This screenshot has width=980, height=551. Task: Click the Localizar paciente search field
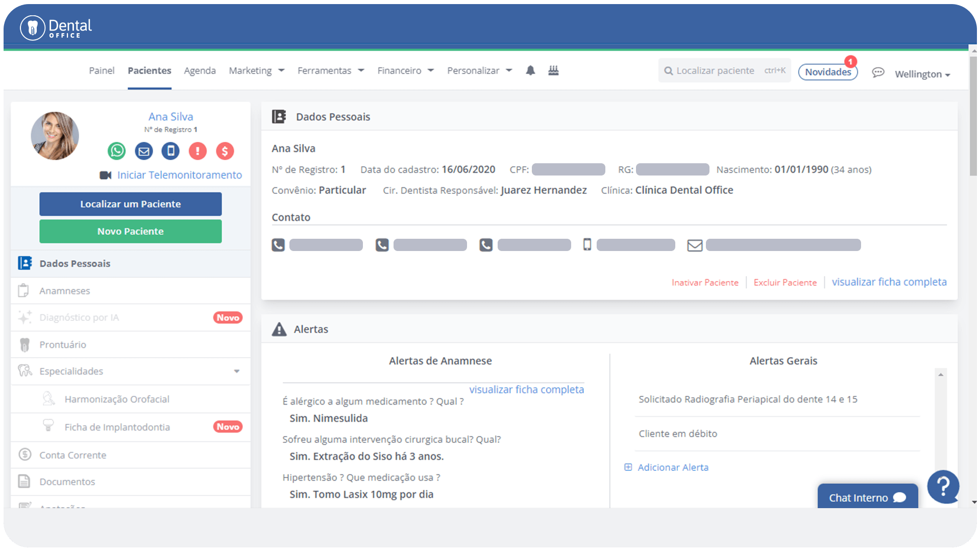point(724,71)
